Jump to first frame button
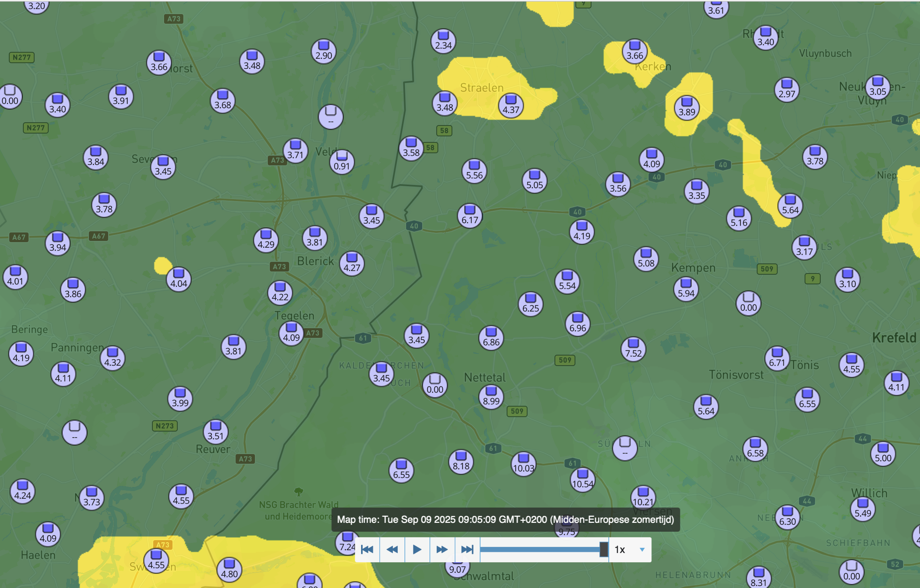Screen dimensions: 920x588 367,549
